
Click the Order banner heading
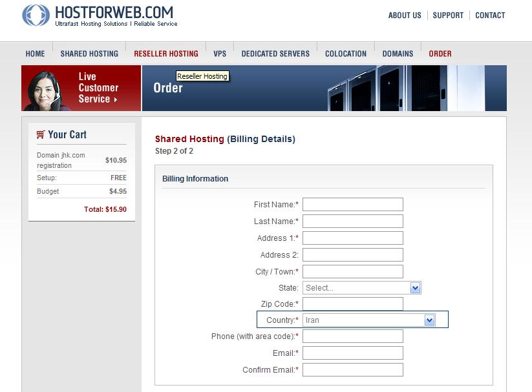coord(168,88)
